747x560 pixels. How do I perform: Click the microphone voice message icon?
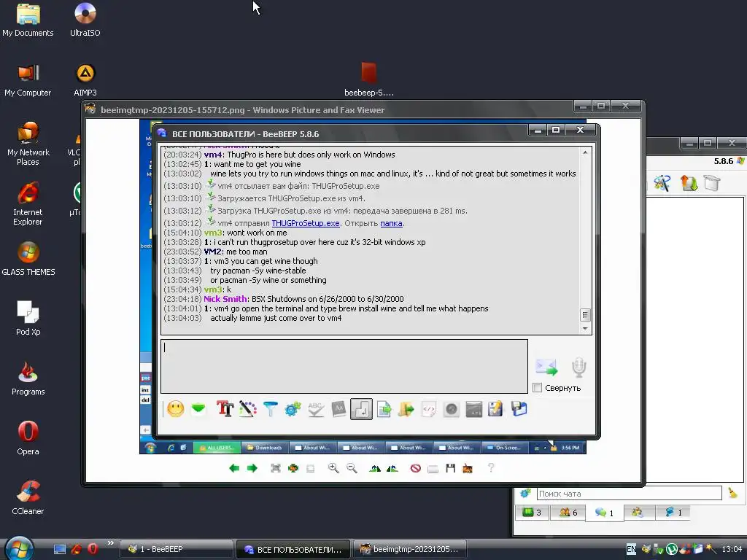tap(578, 367)
